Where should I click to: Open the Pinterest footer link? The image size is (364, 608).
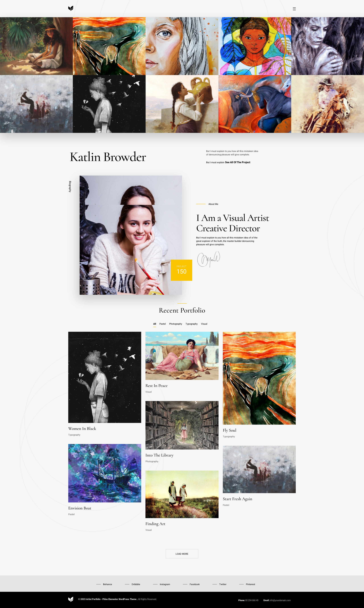coord(250,584)
